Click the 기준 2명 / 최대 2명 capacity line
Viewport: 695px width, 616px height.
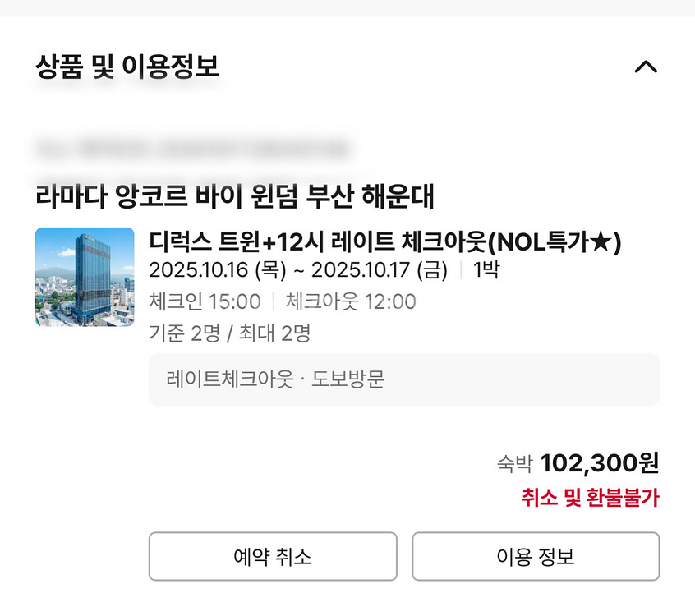(229, 333)
